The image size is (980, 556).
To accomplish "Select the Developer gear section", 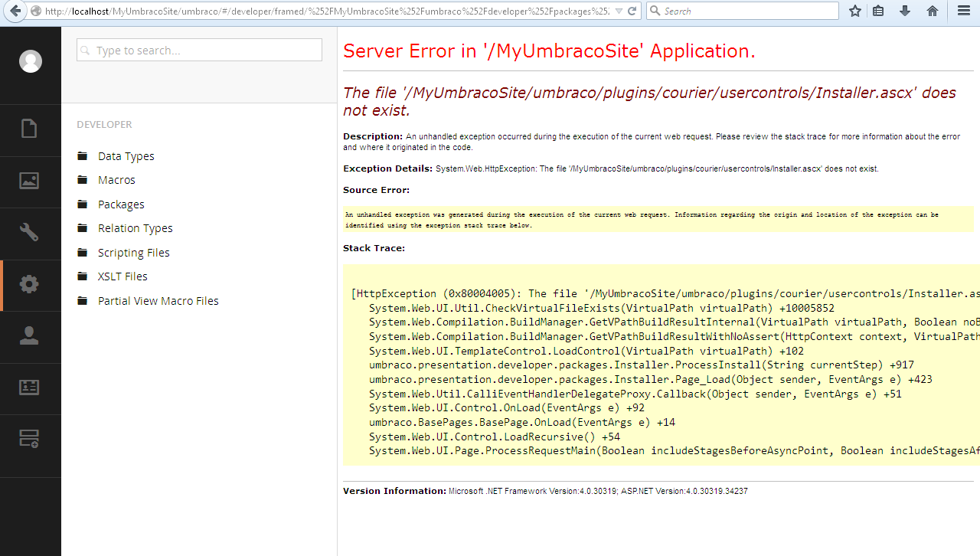I will coord(29,284).
